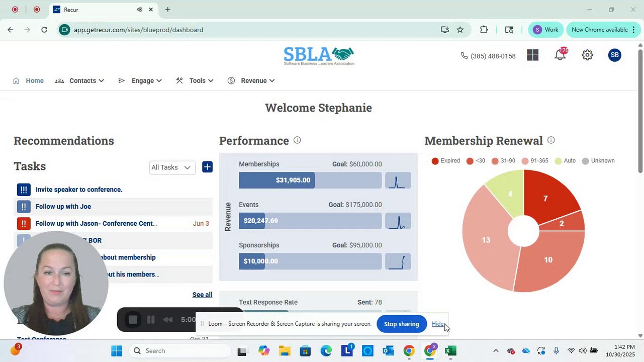Toggle the 91-365 legend item

tap(535, 161)
